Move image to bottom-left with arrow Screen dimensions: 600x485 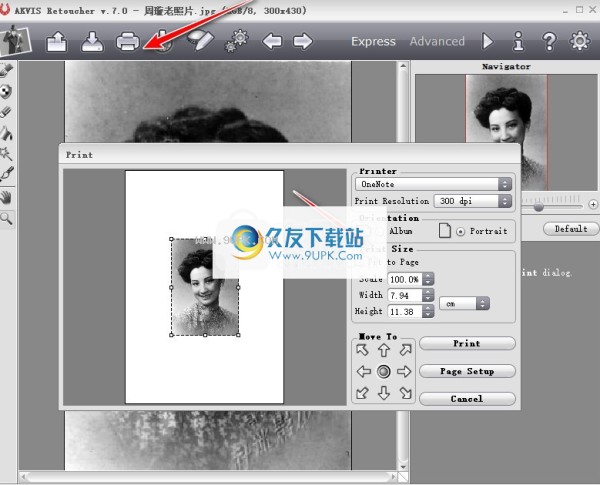coord(362,393)
